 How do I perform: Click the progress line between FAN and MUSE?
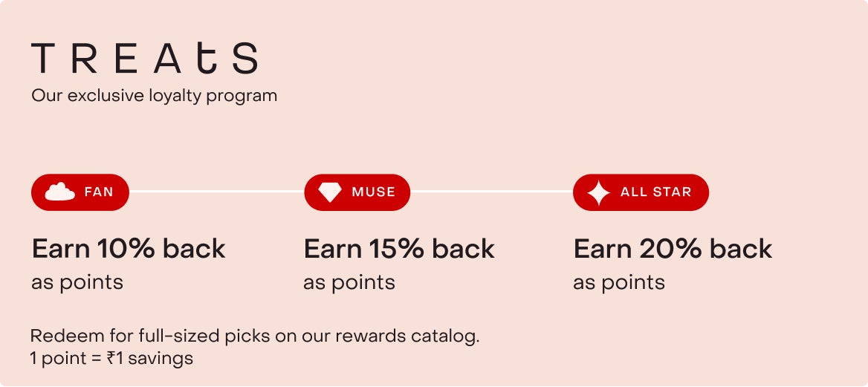pos(216,192)
